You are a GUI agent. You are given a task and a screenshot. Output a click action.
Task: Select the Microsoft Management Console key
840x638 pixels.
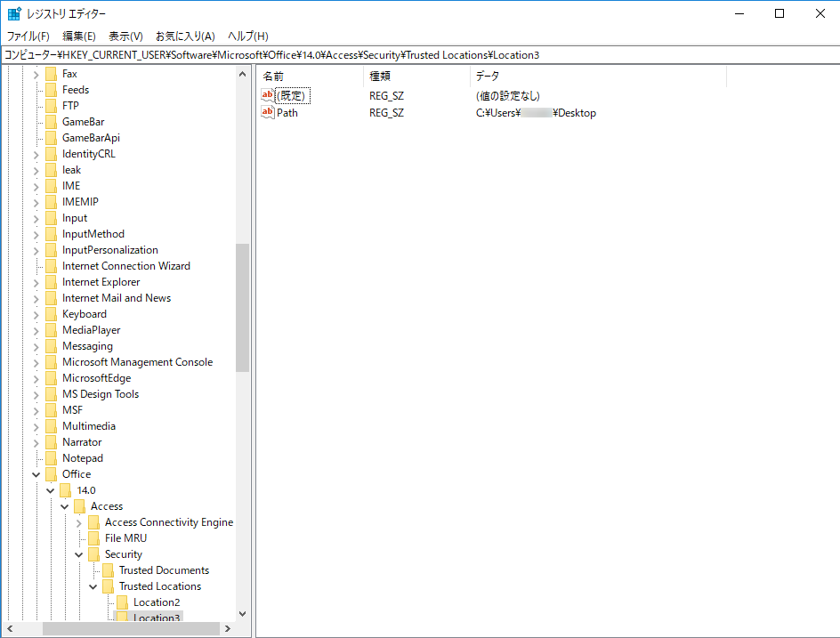pyautogui.click(x=137, y=362)
